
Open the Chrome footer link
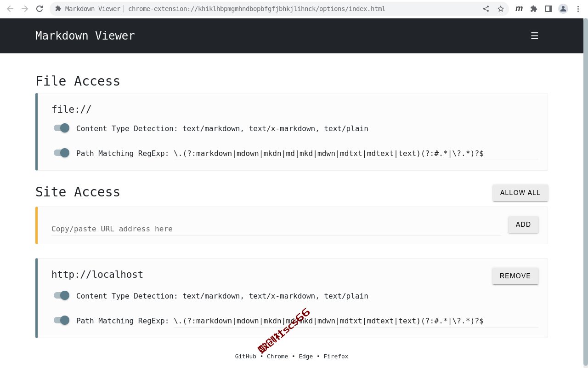pyautogui.click(x=277, y=356)
